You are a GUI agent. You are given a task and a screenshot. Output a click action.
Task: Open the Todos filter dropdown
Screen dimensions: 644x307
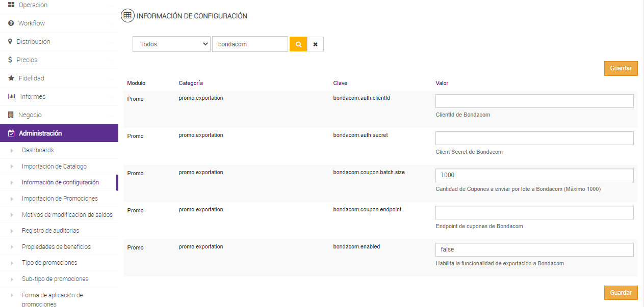coord(171,44)
